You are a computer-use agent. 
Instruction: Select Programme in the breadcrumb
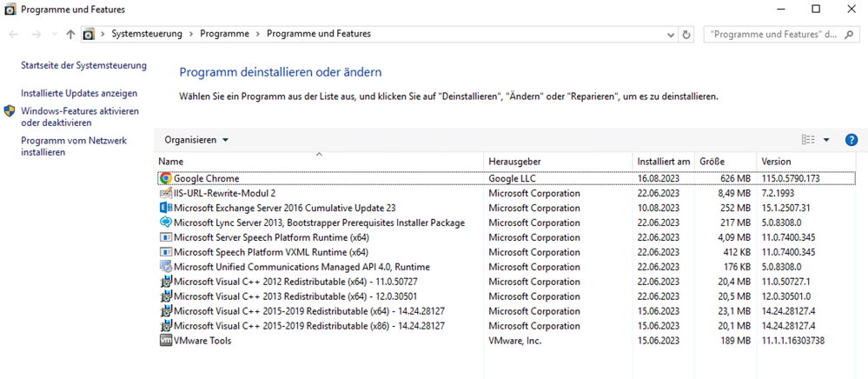(225, 34)
